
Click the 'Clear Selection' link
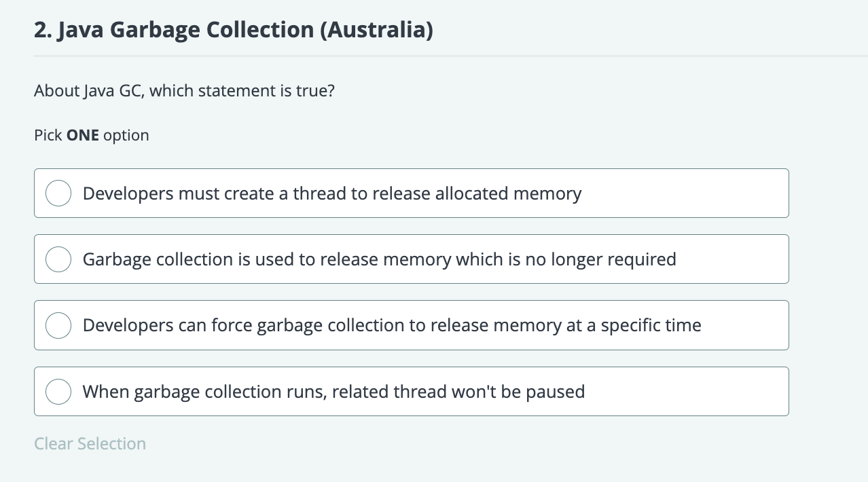point(90,444)
